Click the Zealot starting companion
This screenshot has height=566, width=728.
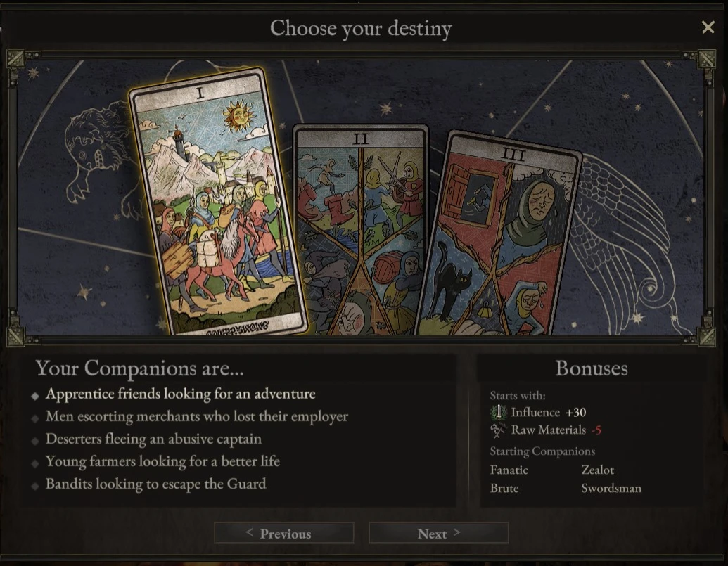coord(598,470)
